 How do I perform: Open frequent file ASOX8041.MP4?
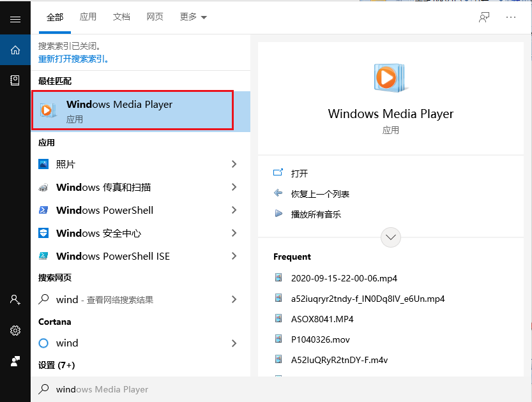[x=322, y=319]
